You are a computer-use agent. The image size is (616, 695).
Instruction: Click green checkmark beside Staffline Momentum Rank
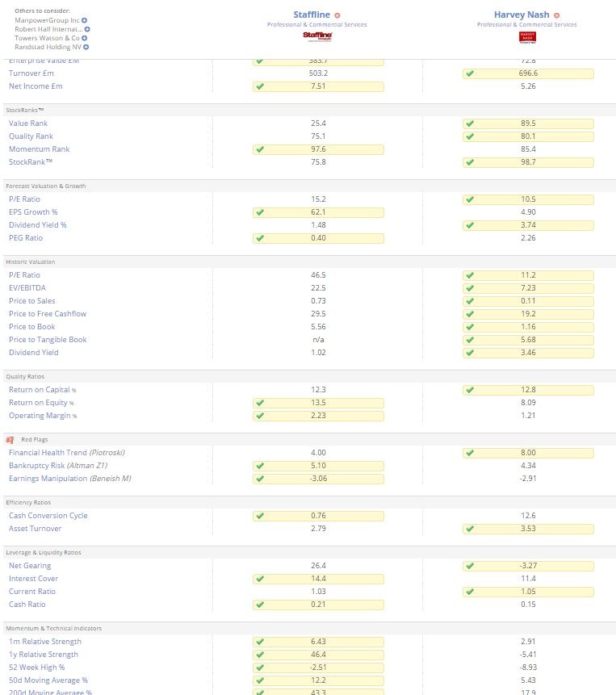coord(260,149)
